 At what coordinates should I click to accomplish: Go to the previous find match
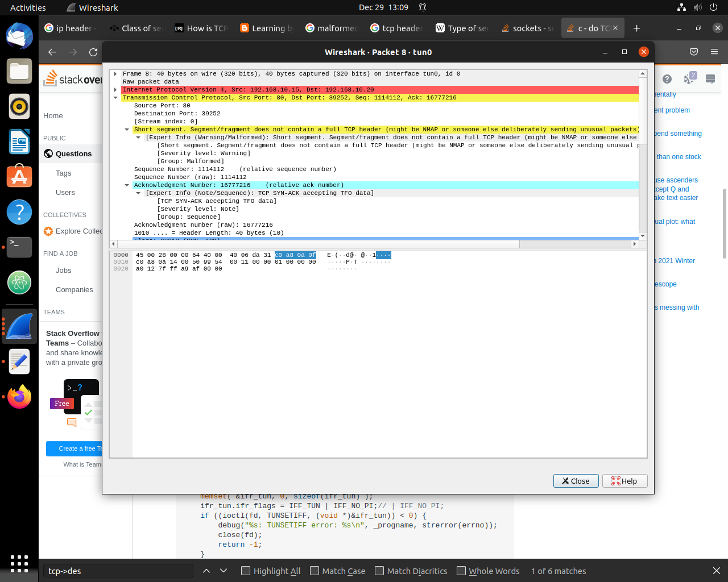pyautogui.click(x=206, y=571)
